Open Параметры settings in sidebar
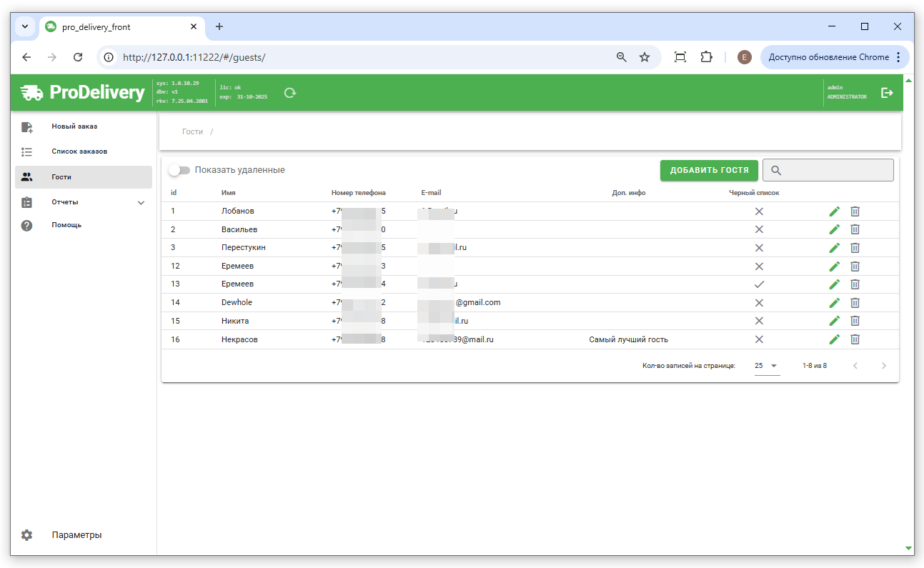This screenshot has height=568, width=924. [x=76, y=535]
